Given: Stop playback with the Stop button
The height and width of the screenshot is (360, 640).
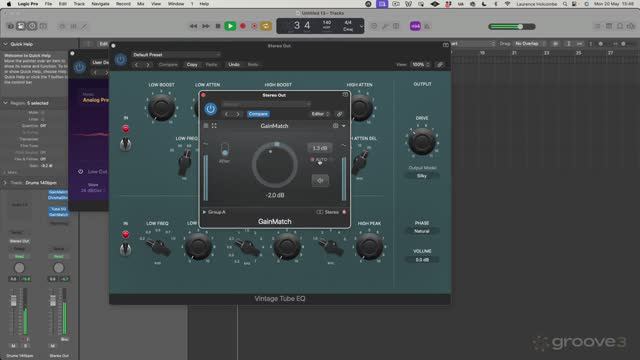Looking at the screenshot, I should pyautogui.click(x=218, y=26).
